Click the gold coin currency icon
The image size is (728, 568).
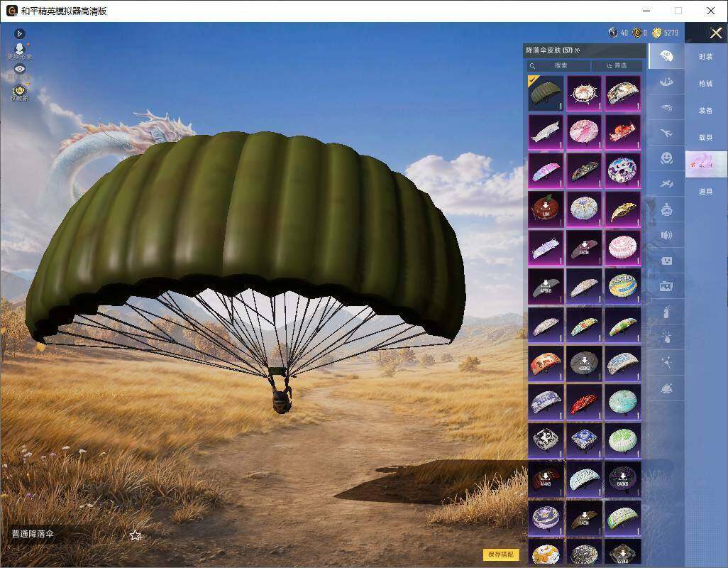656,33
